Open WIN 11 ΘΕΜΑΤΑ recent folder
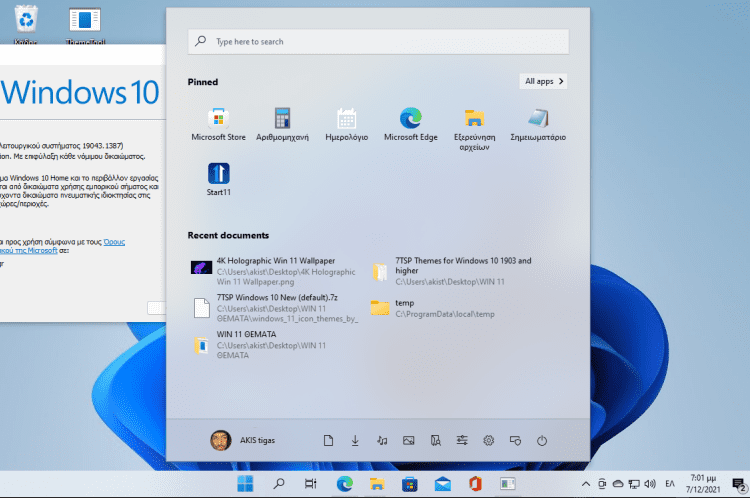This screenshot has width=750, height=498. [x=274, y=345]
